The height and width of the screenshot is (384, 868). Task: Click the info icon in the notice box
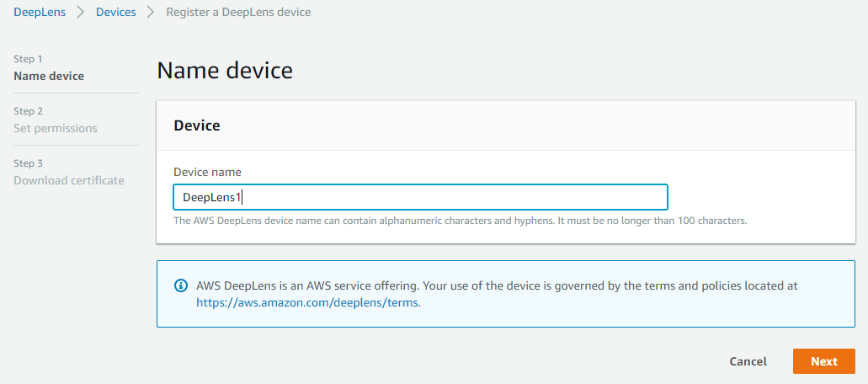tap(180, 285)
